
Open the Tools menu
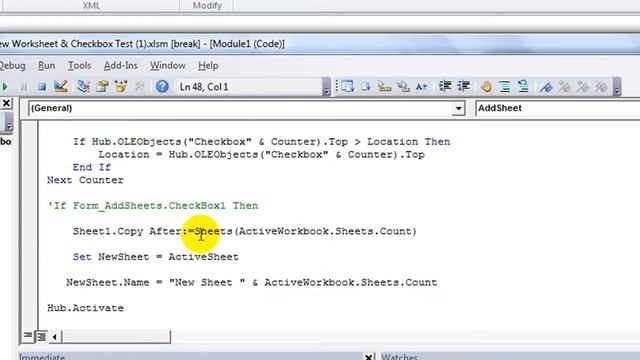tap(79, 66)
